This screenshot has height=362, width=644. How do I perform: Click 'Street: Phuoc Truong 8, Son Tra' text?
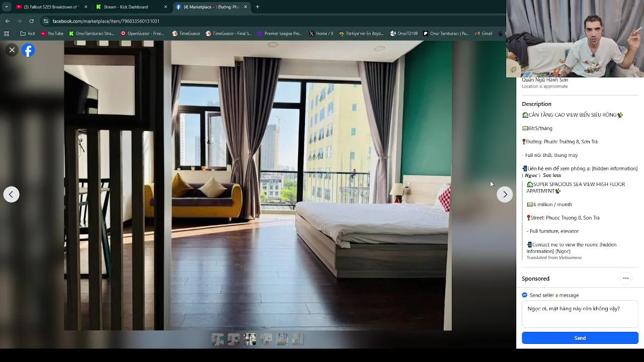563,218
